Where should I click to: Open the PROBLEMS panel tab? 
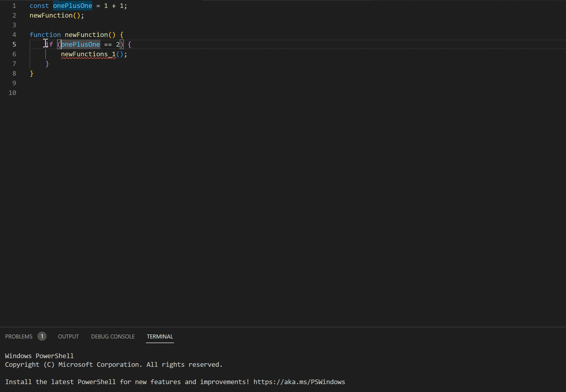(19, 336)
